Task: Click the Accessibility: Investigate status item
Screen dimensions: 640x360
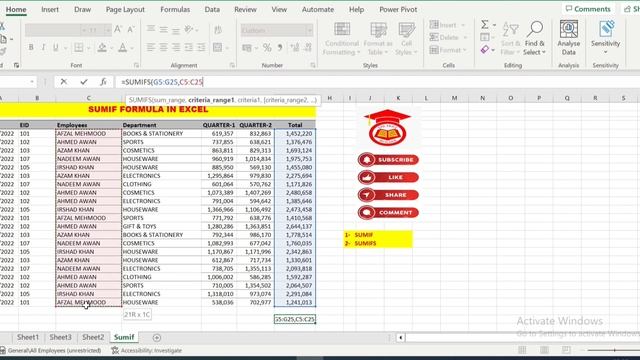Action: click(x=147, y=350)
